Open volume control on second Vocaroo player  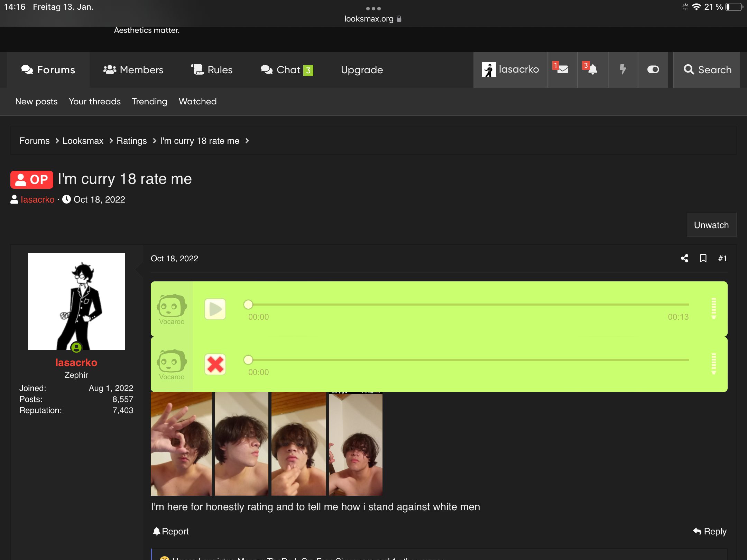[x=713, y=364]
